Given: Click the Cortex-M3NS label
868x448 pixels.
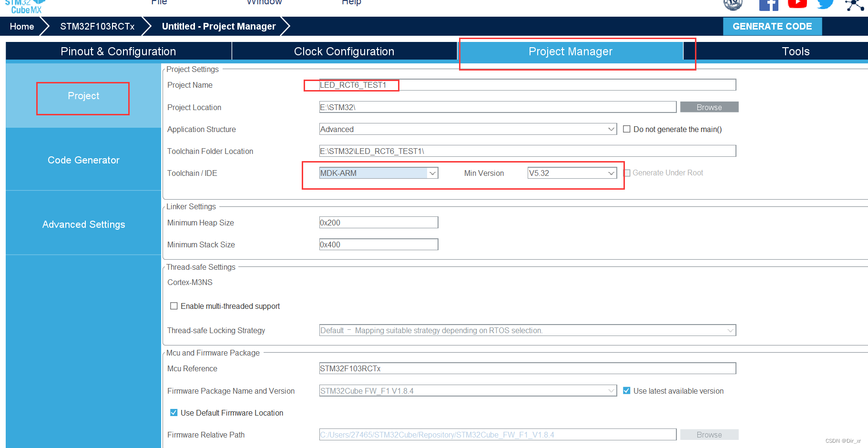Looking at the screenshot, I should [190, 282].
